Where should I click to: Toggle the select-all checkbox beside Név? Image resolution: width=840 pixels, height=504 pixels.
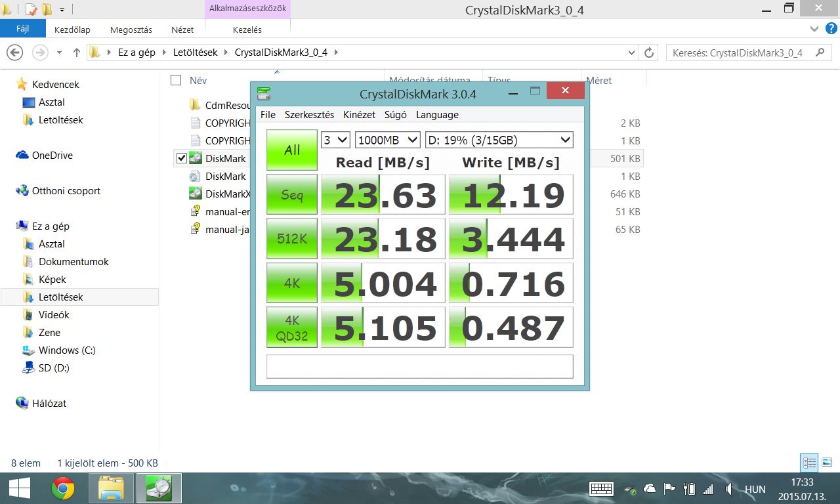click(176, 80)
